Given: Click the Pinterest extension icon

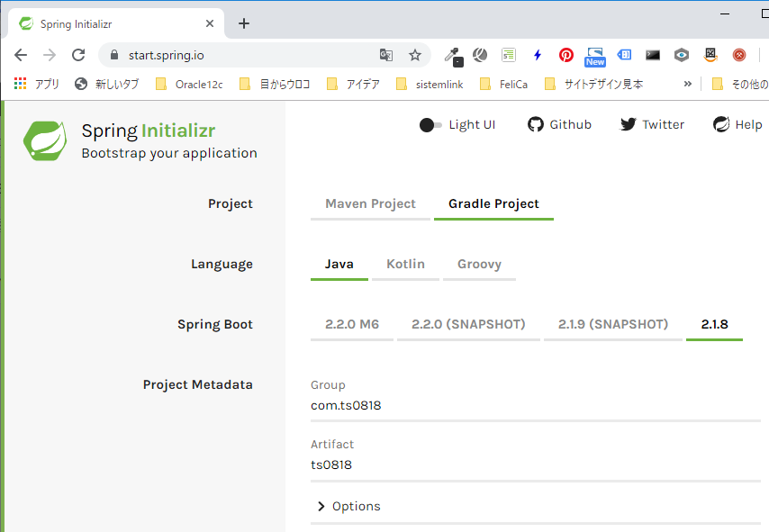Looking at the screenshot, I should (x=566, y=55).
